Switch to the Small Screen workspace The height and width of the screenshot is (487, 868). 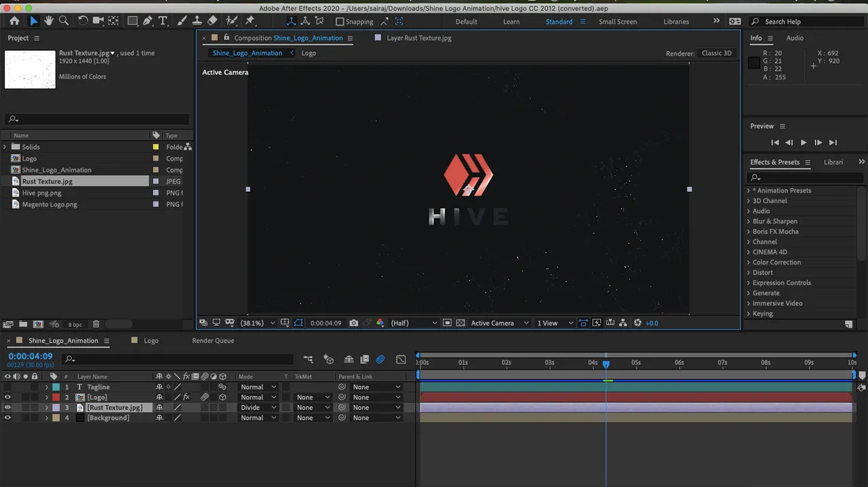[x=618, y=22]
